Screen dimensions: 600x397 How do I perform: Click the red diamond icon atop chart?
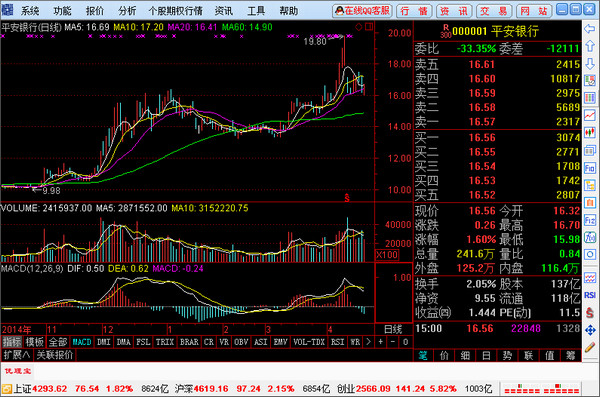click(x=359, y=27)
